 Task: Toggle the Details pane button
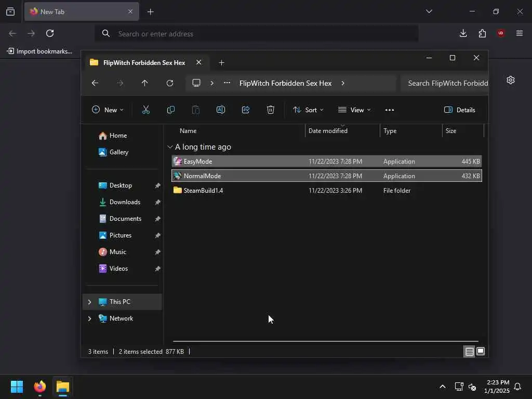point(460,110)
